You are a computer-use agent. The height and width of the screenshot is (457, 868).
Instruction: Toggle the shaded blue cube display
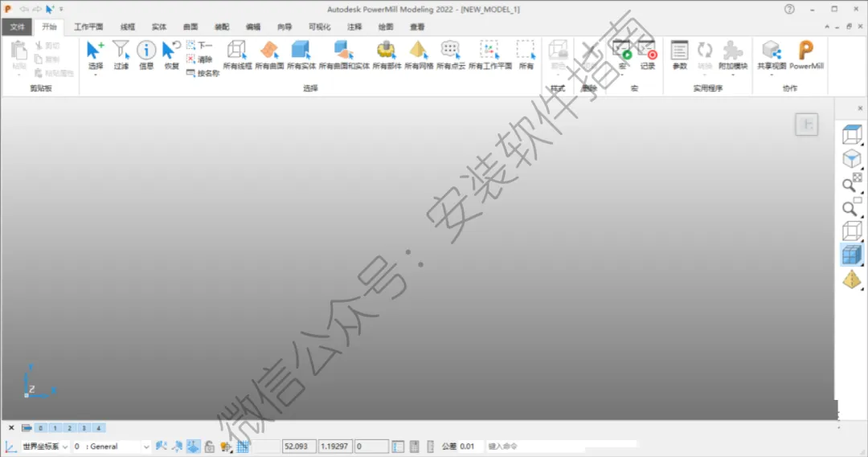(851, 255)
